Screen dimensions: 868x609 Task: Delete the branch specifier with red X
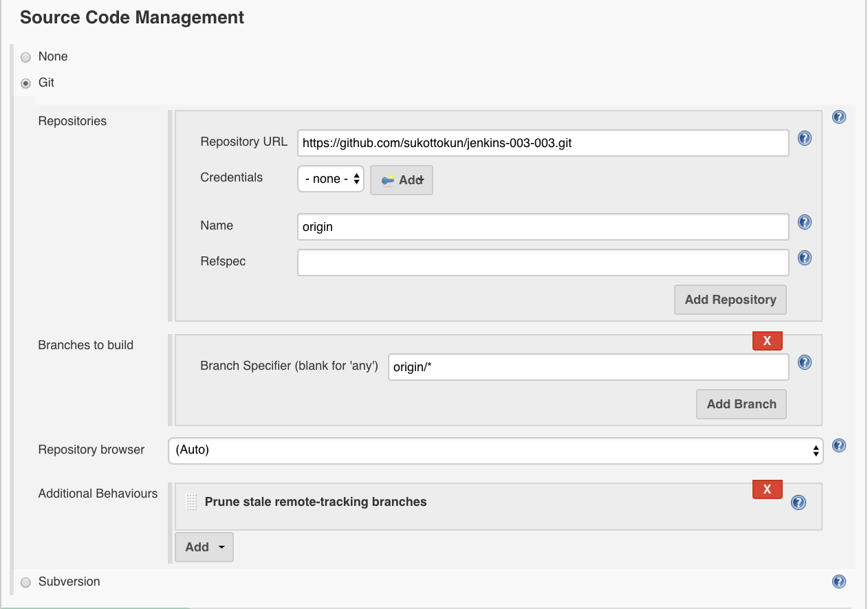[x=767, y=341]
